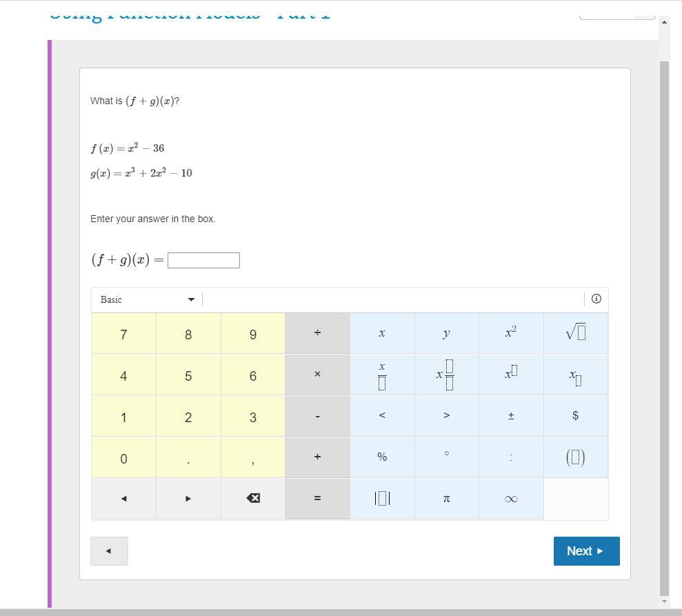
Task: Click the pi symbol key
Action: [446, 498]
